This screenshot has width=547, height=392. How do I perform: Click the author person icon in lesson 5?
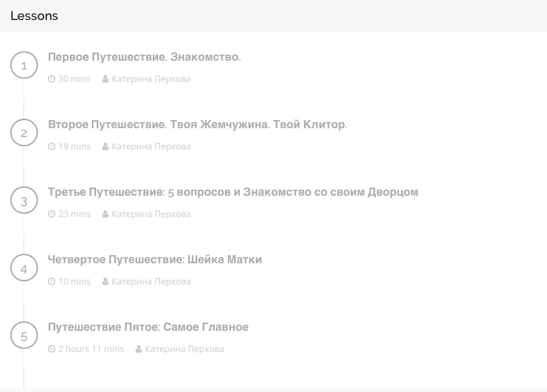pos(139,349)
